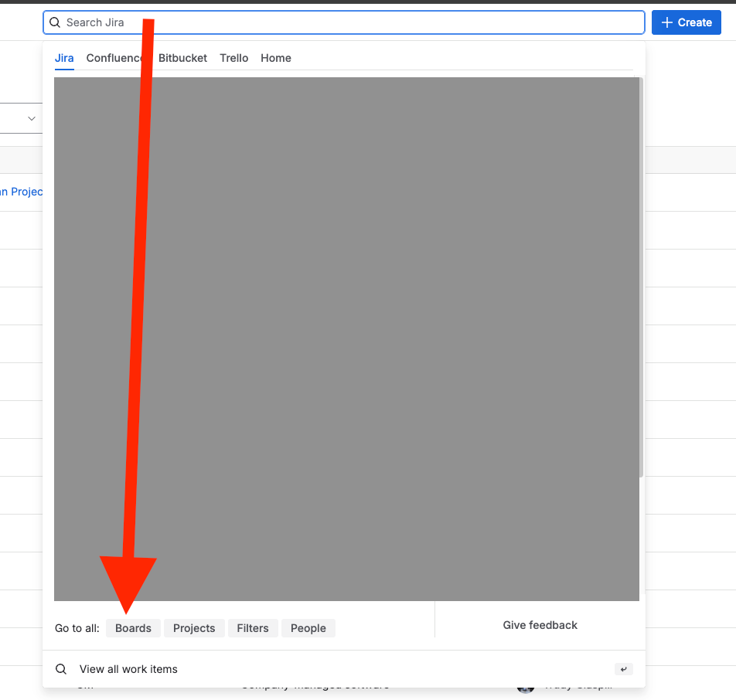The width and height of the screenshot is (736, 700).
Task: Click the Give feedback link
Action: pos(540,625)
